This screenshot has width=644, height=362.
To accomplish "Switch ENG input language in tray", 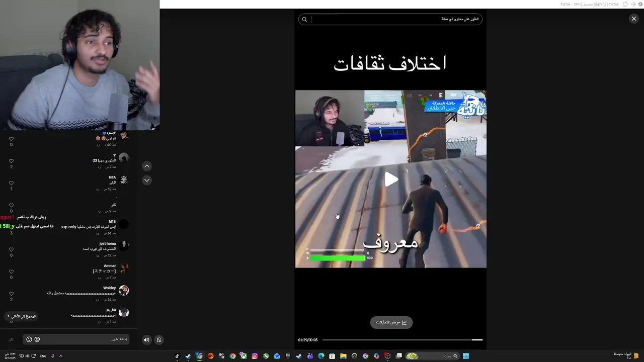I will coord(43,356).
